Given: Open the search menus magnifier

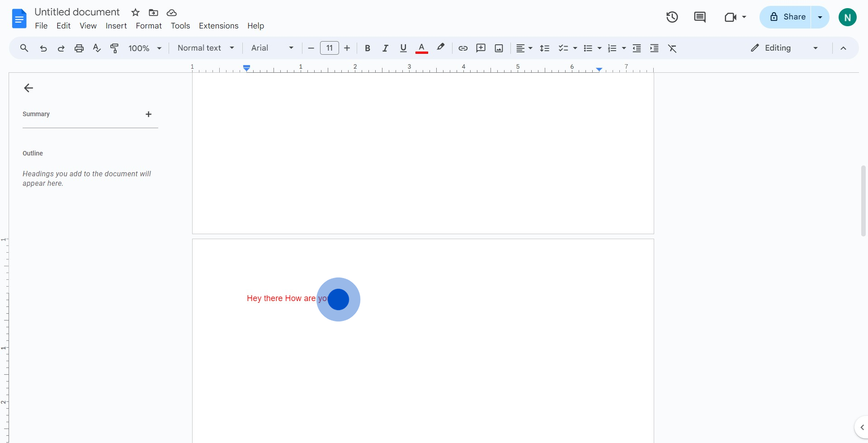Looking at the screenshot, I should [x=24, y=48].
